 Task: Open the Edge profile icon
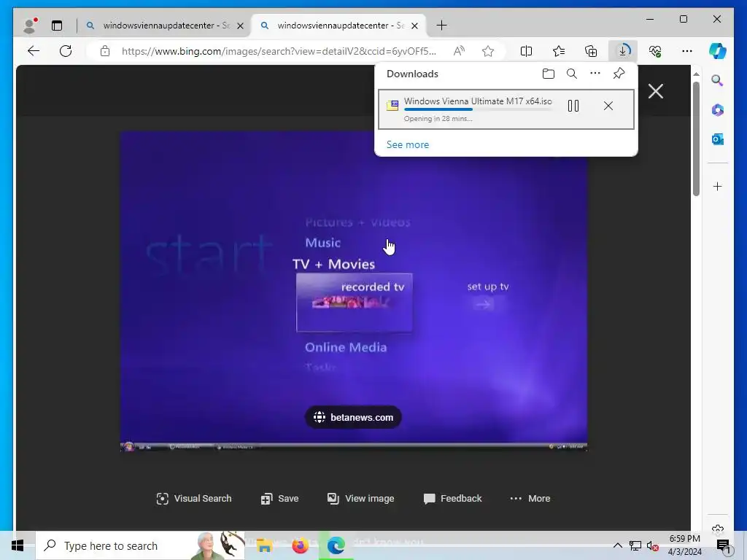click(30, 26)
